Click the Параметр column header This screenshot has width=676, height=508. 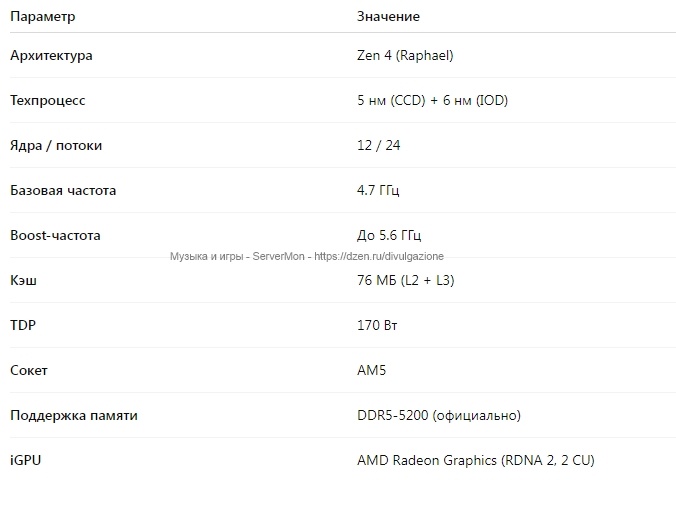(43, 16)
